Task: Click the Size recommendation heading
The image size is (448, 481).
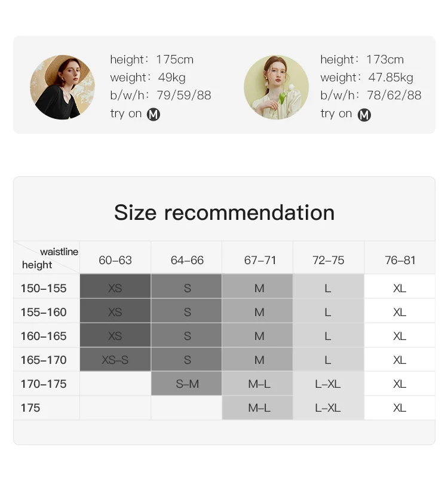Action: tap(224, 212)
